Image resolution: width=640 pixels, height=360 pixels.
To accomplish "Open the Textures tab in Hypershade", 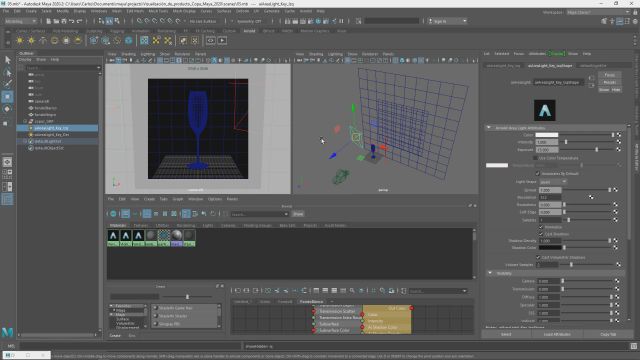I will (x=141, y=225).
